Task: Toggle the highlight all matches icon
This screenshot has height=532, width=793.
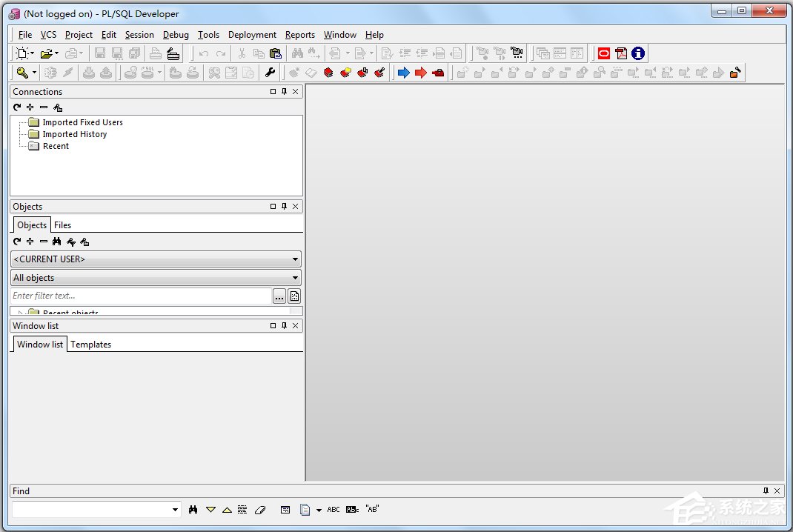Action: point(242,510)
